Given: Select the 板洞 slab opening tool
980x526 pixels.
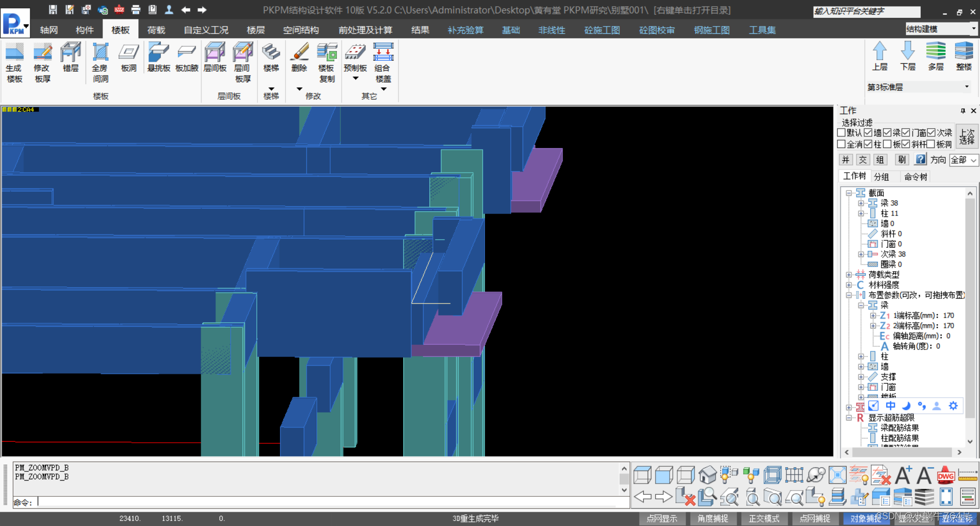Looking at the screenshot, I should 129,58.
